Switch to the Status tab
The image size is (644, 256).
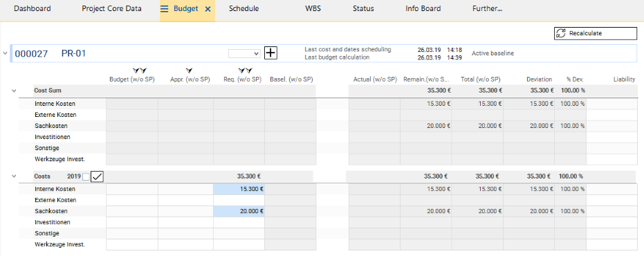click(363, 8)
